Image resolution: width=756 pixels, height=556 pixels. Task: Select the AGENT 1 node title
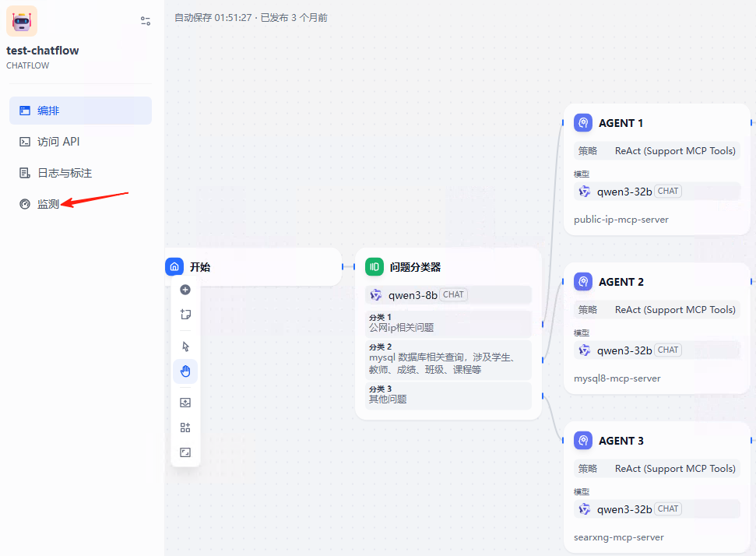(x=621, y=123)
